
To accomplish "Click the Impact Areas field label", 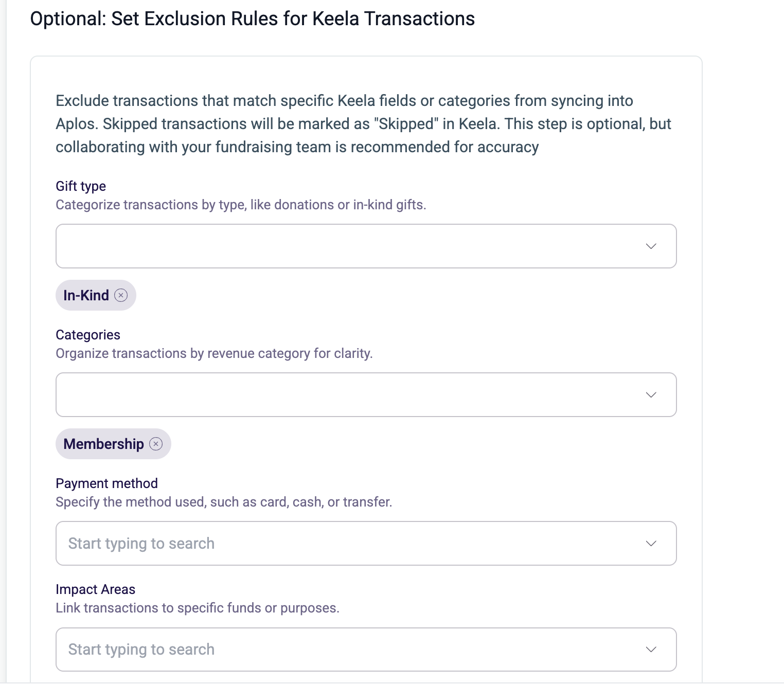I will 95,589.
